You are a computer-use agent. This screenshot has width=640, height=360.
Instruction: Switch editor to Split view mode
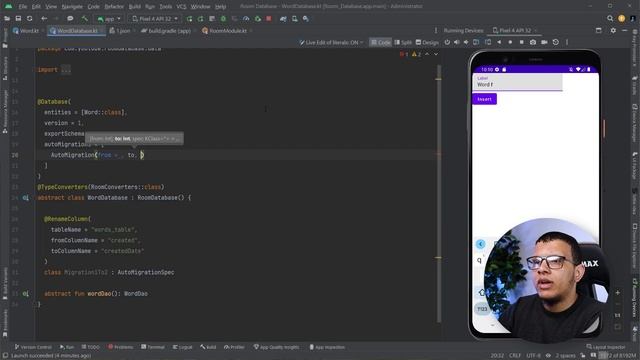pos(403,42)
